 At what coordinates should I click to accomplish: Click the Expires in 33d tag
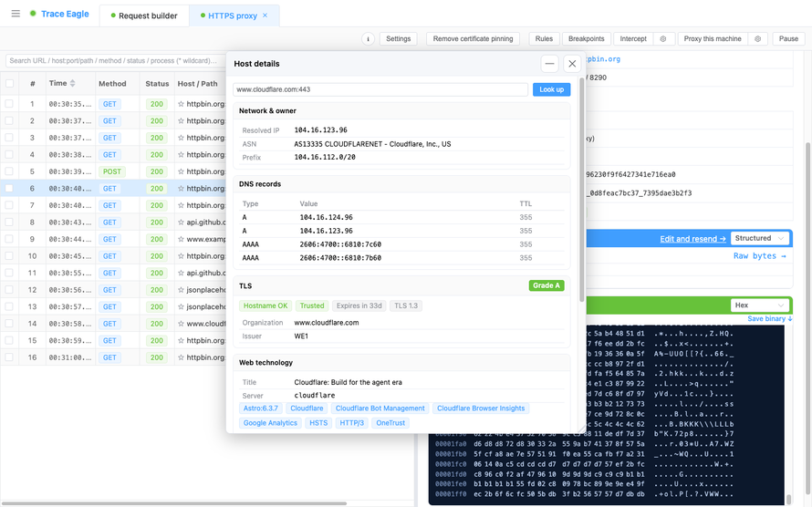click(x=359, y=305)
